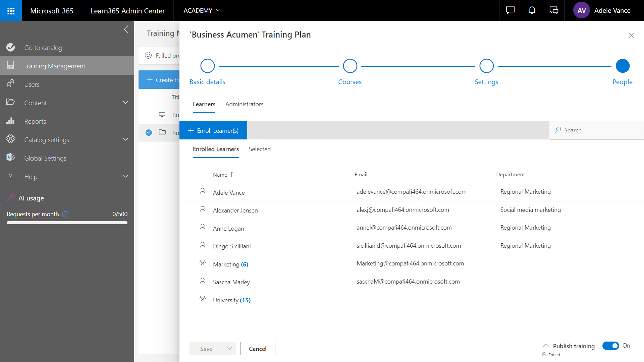Open the Selected tab under Enrolled Learners
The image size is (644, 362).
(x=260, y=149)
